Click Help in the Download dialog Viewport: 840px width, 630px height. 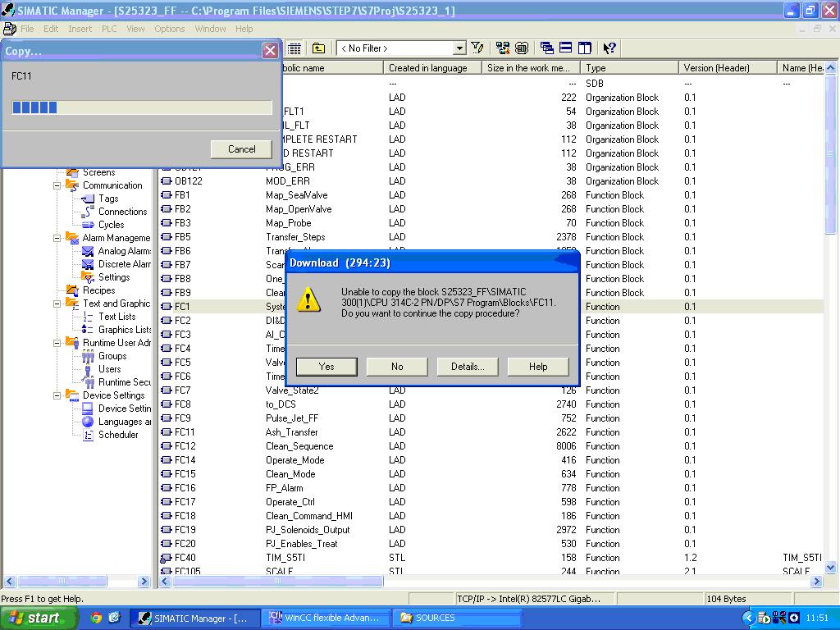coord(538,367)
